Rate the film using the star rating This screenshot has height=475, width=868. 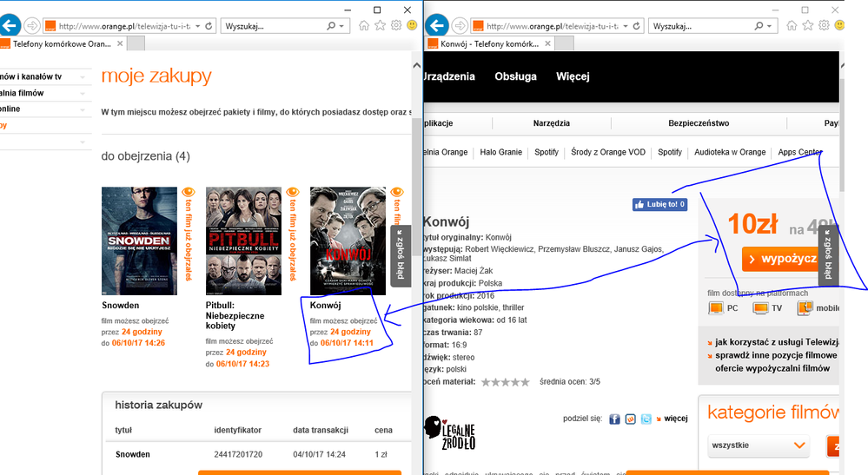(505, 382)
